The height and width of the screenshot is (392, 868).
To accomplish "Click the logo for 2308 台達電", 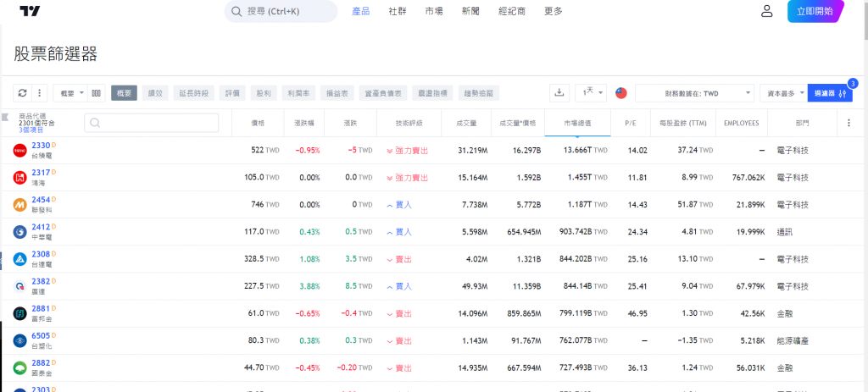I will (x=20, y=259).
